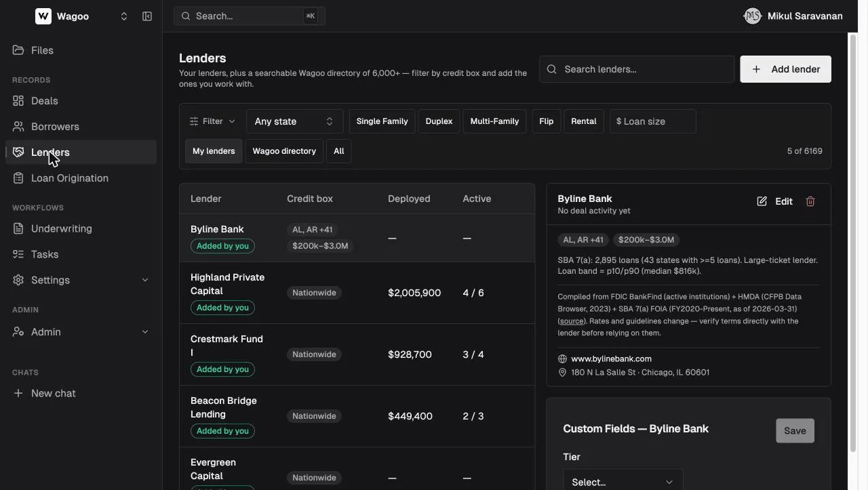Click the Wagoo logo icon
868x490 pixels.
tap(43, 16)
